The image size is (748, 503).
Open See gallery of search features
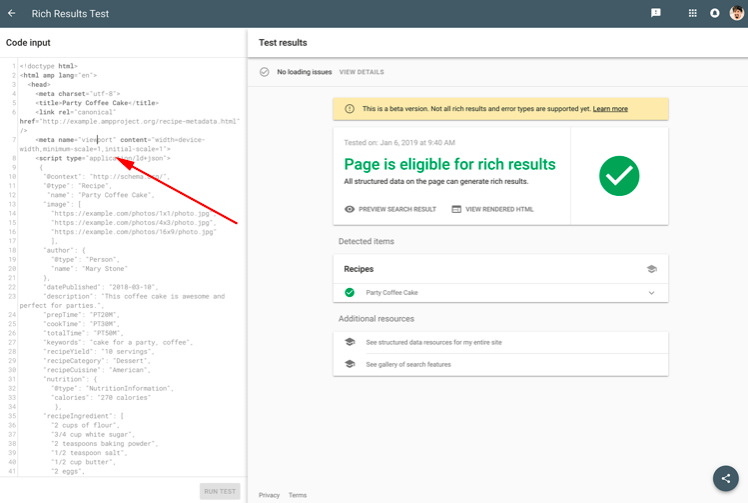408,364
